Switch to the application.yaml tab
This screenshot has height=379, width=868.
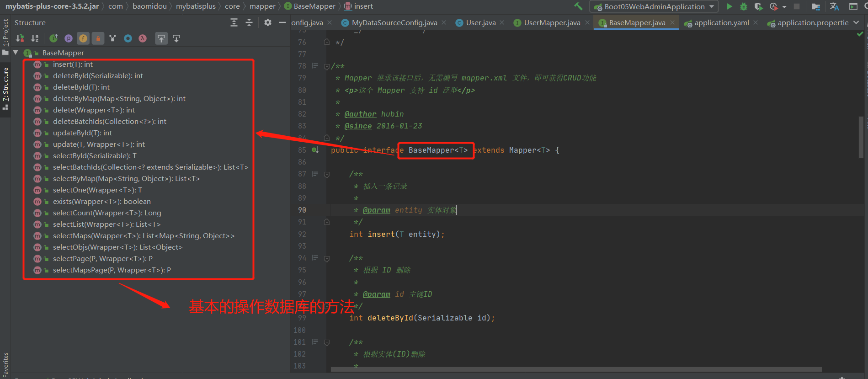[721, 23]
